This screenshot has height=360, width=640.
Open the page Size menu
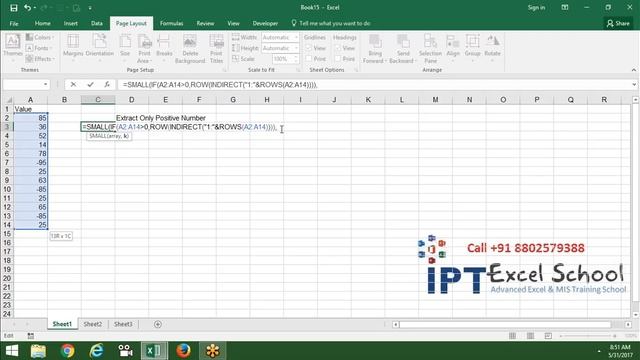[x=125, y=48]
